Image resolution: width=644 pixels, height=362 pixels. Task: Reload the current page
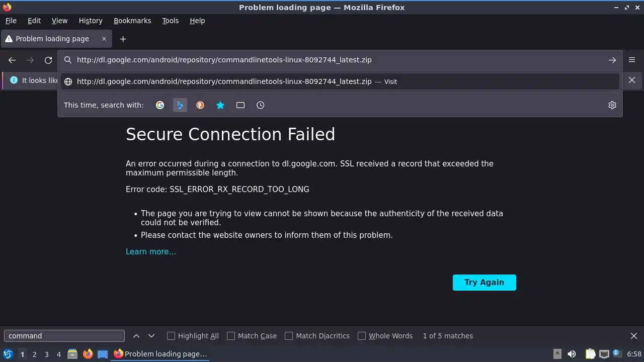(x=48, y=60)
